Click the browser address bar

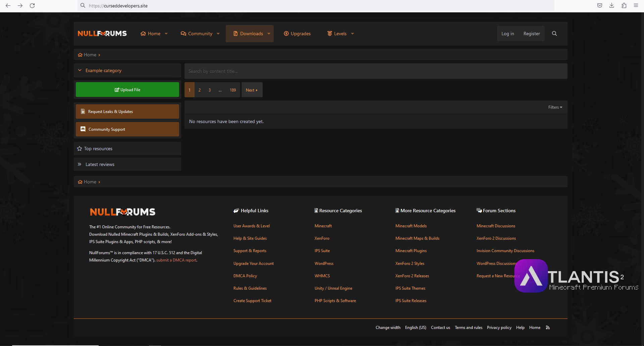click(315, 6)
